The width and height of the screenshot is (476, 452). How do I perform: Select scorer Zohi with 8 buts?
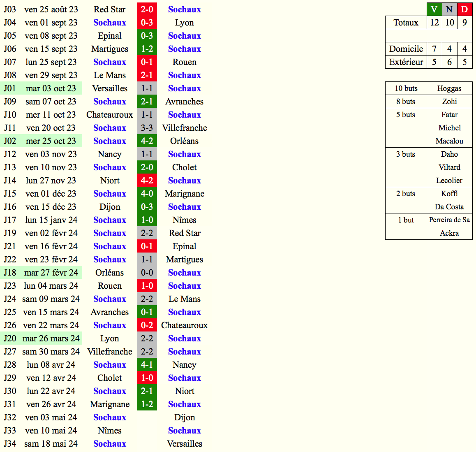point(449,102)
